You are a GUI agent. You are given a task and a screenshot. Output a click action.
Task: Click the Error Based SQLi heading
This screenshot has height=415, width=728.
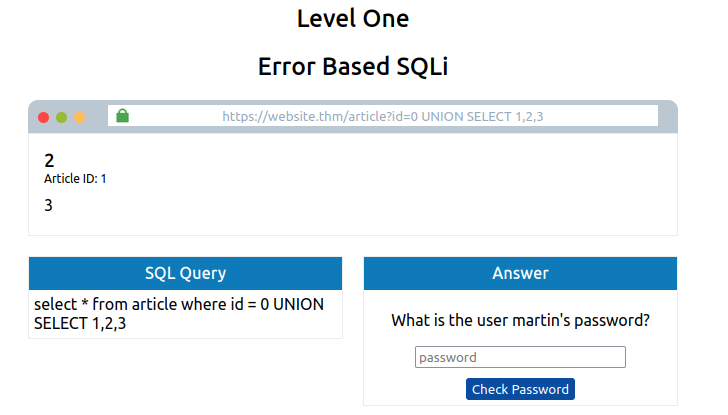tap(353, 66)
